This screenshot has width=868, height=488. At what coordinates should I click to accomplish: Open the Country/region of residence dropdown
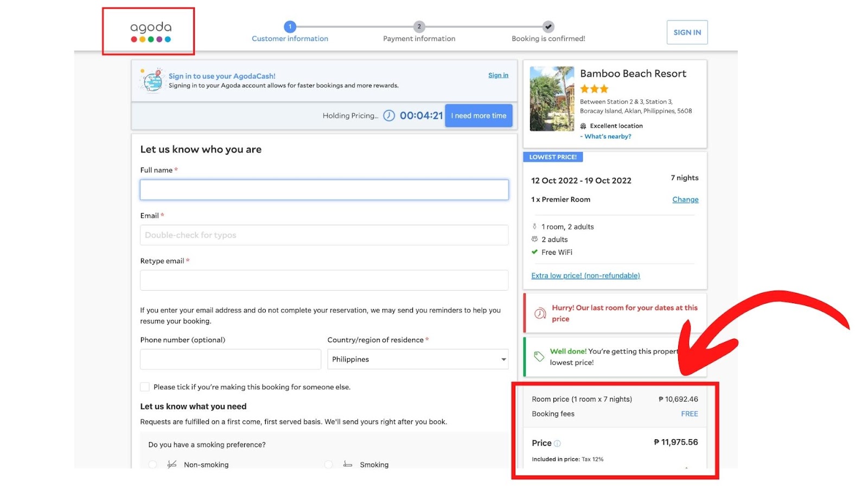tap(418, 359)
